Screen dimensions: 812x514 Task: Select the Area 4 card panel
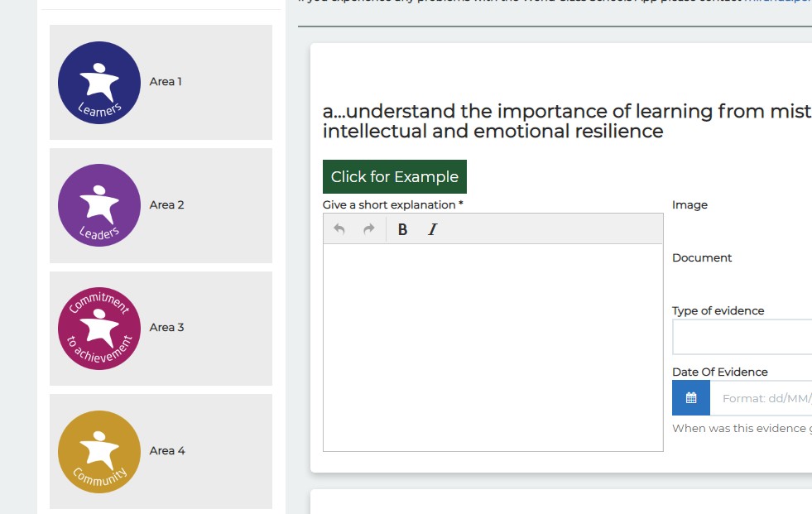point(161,451)
